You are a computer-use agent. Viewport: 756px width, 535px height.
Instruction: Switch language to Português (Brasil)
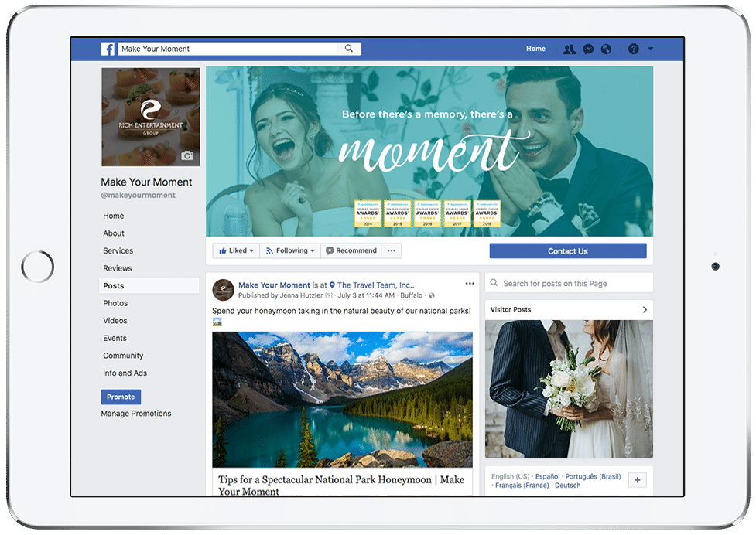[593, 476]
